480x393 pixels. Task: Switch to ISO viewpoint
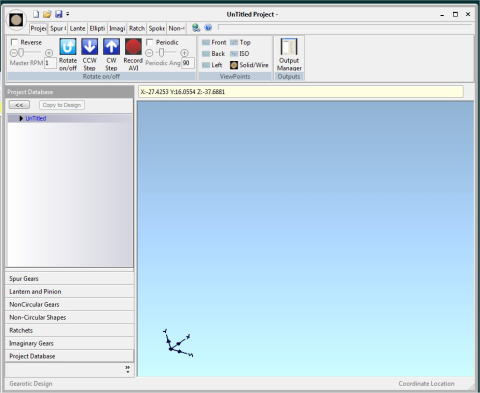[x=240, y=54]
